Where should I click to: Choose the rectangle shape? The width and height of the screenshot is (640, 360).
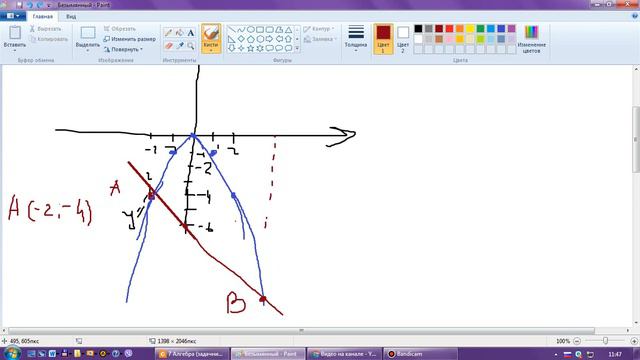pos(260,29)
